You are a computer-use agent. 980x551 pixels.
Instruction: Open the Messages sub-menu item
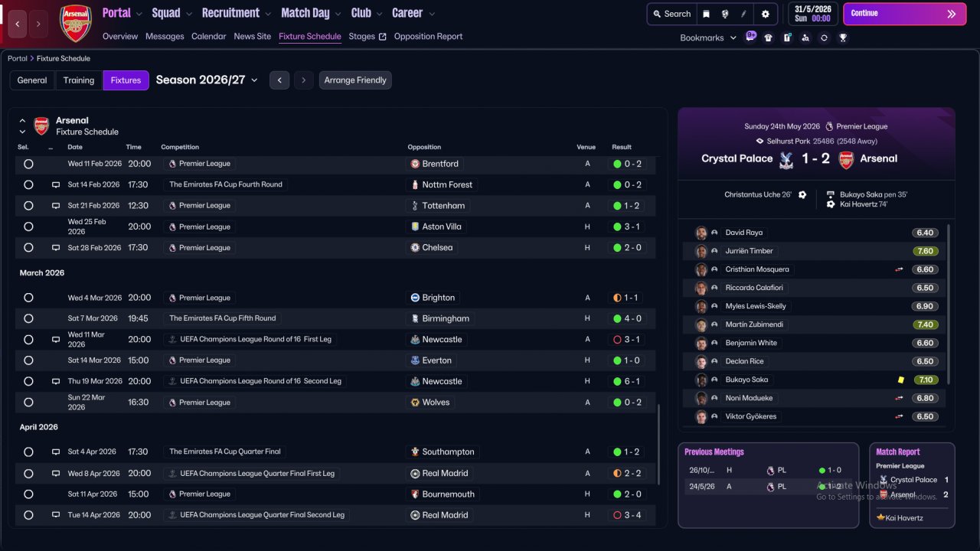click(165, 36)
